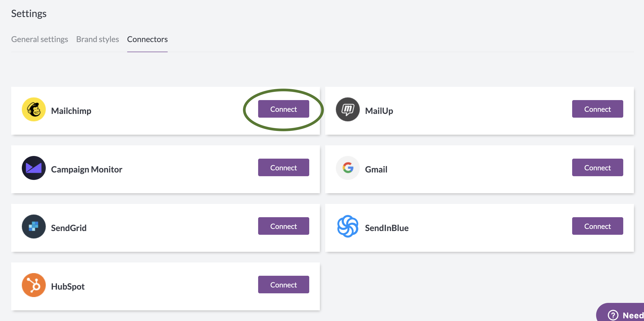Connect Mailchimp using highlighted button
Image resolution: width=644 pixels, height=321 pixels.
pyautogui.click(x=283, y=109)
